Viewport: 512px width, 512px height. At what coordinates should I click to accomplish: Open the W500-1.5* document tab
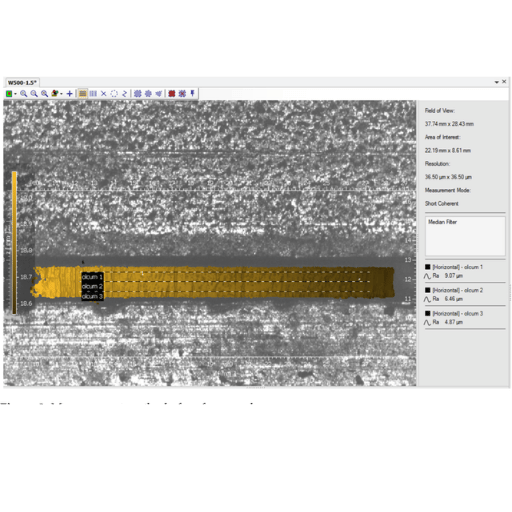point(22,82)
